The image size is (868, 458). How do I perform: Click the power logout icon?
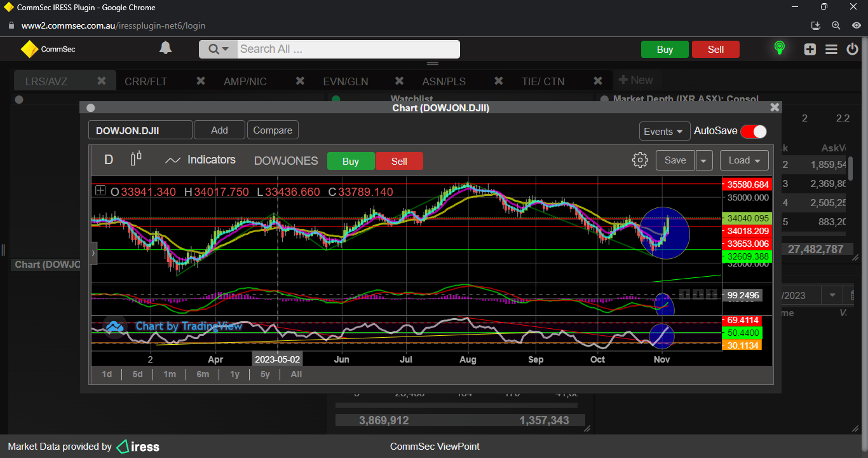tap(852, 49)
